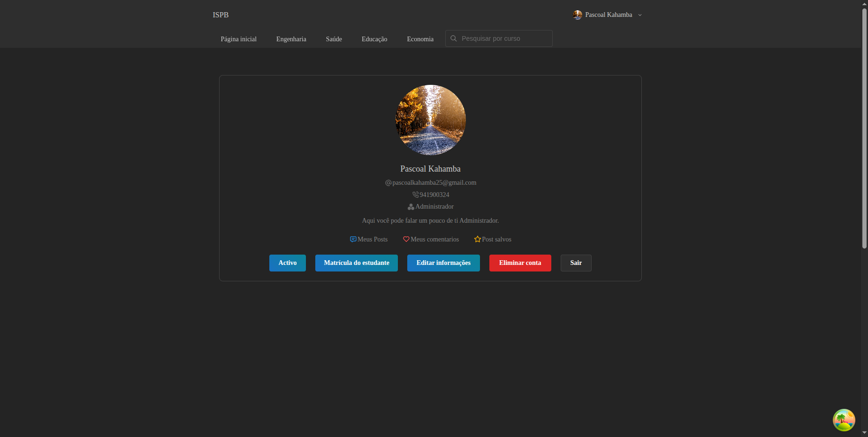Image resolution: width=868 pixels, height=437 pixels.
Task: Click Editar informações button
Action: coord(443,263)
